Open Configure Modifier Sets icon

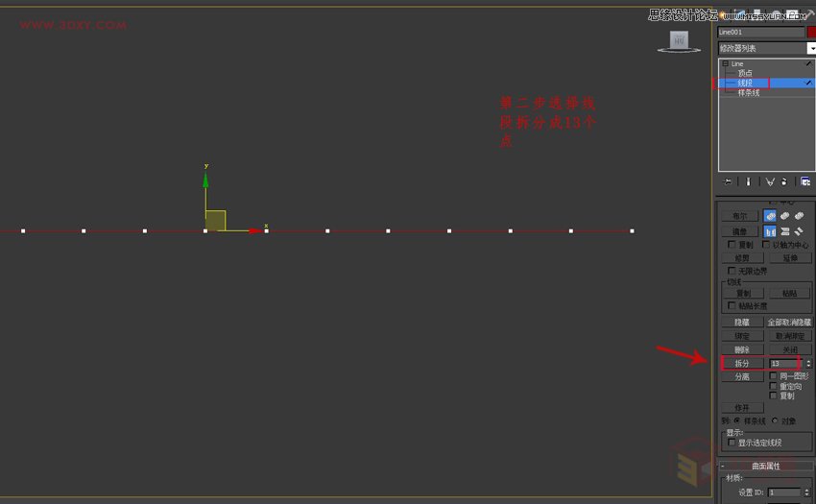804,180
